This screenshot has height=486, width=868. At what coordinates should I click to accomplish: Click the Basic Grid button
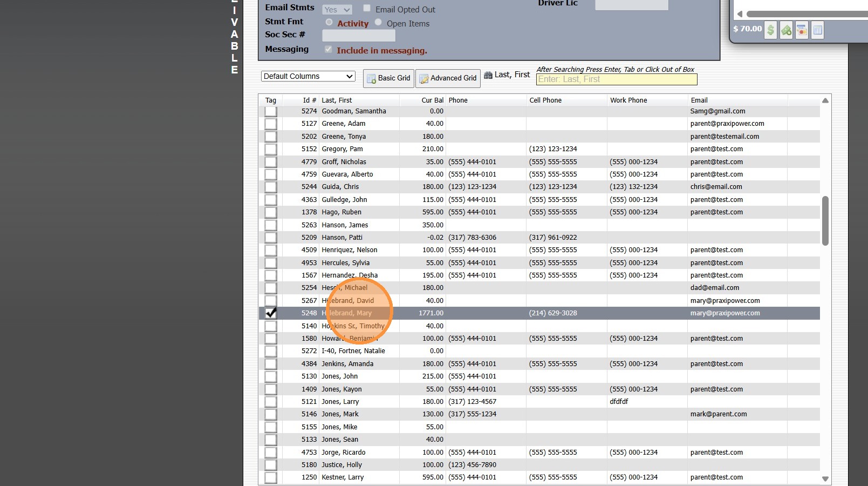[x=388, y=78]
